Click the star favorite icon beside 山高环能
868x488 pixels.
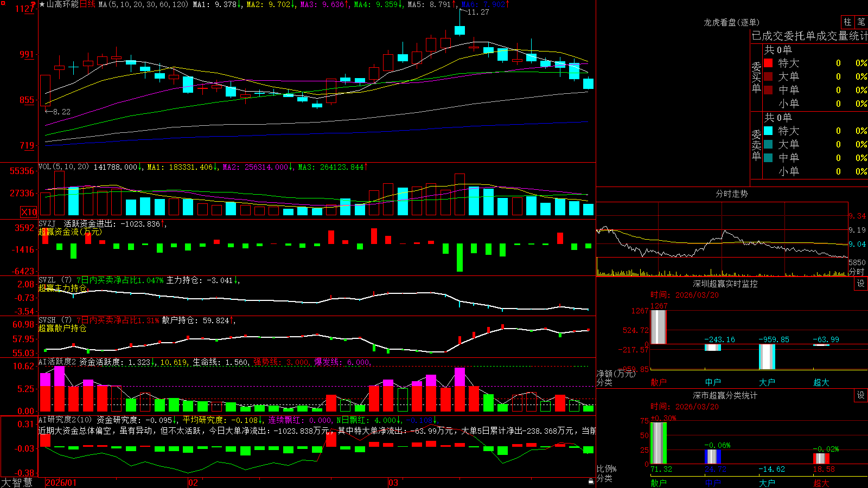pyautogui.click(x=42, y=4)
